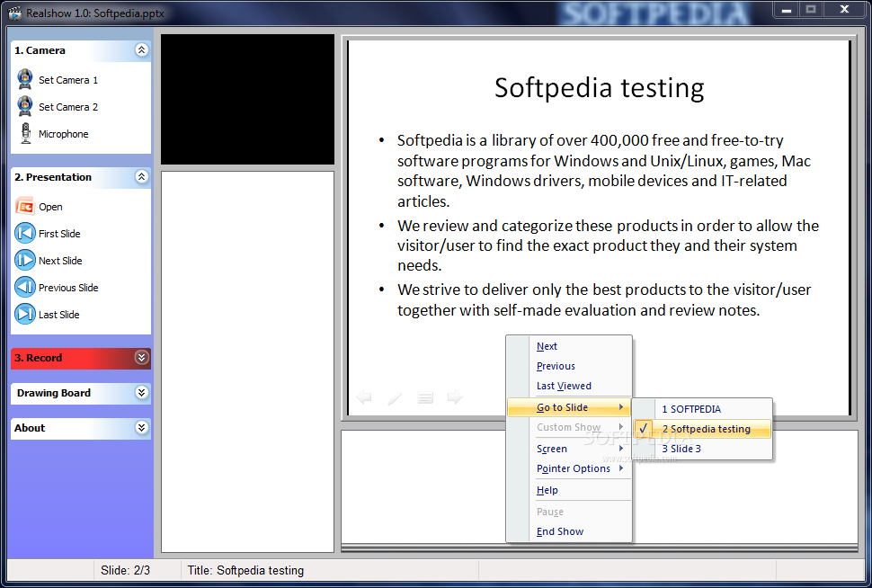
Task: Click the slide title Softpedia testing
Action: (600, 88)
